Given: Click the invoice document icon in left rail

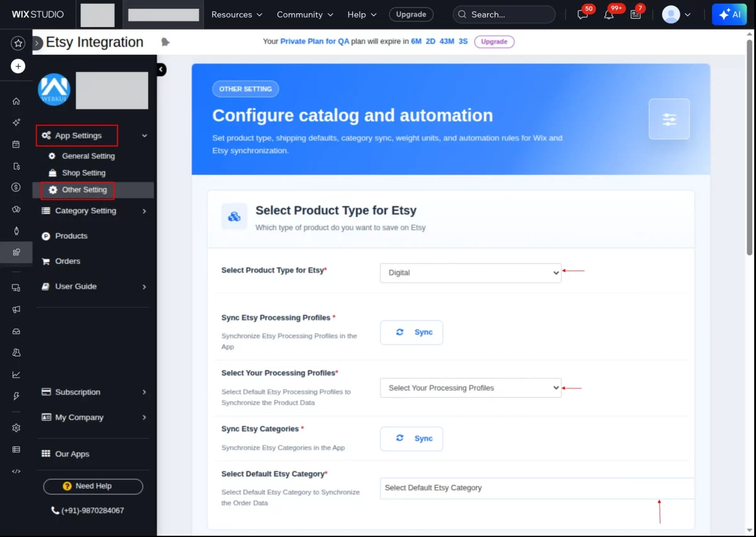Looking at the screenshot, I should 16,166.
